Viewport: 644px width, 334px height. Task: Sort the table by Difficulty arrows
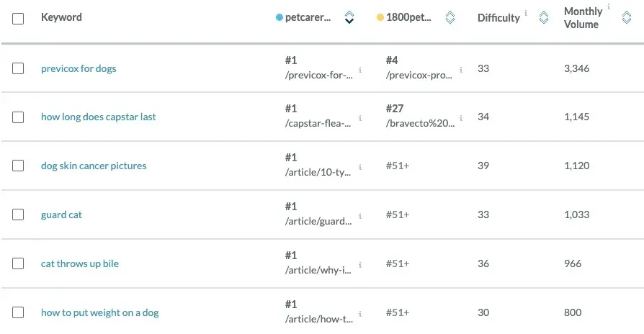[544, 17]
